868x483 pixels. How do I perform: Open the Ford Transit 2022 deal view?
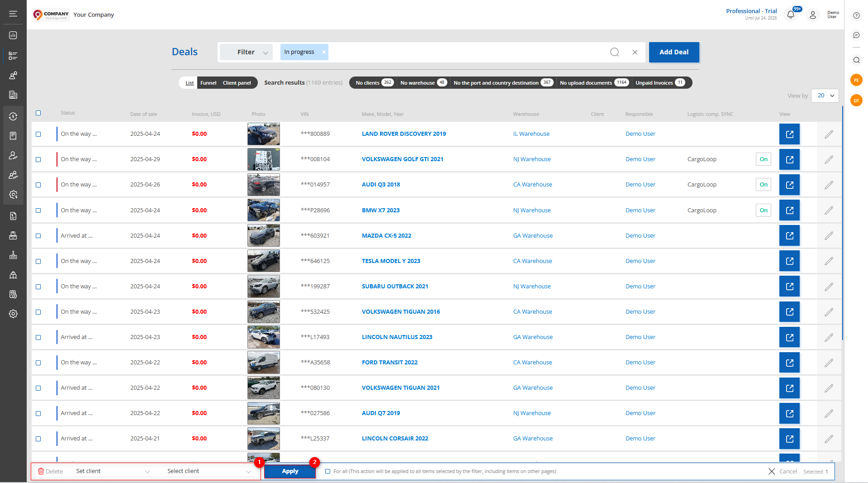[789, 363]
